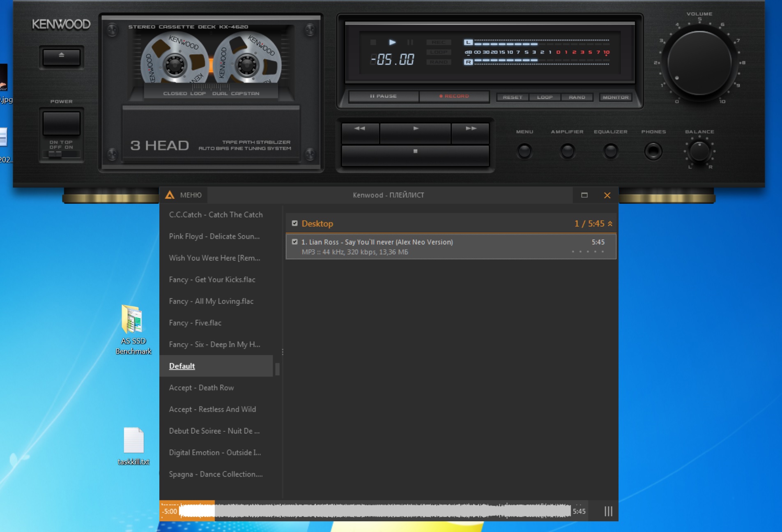Viewport: 782px width, 532px height.
Task: Select Fancy - Get Your Kicks.flac playlist
Action: pos(216,279)
